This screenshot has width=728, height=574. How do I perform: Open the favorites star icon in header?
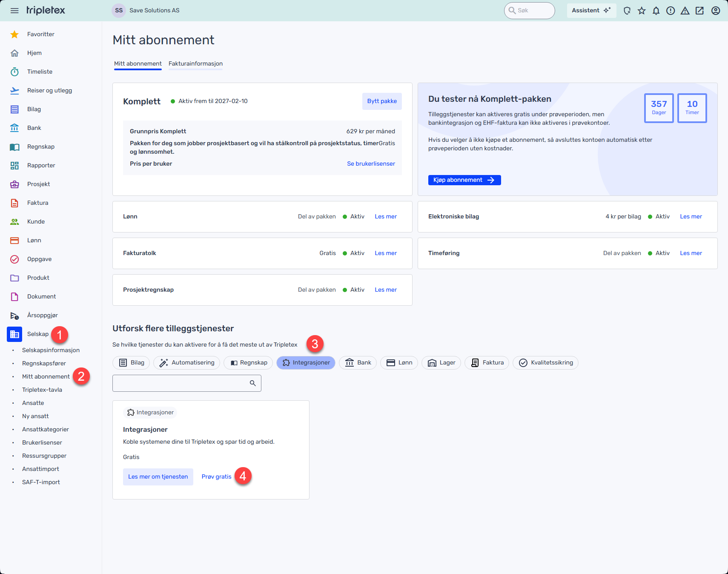pyautogui.click(x=642, y=11)
